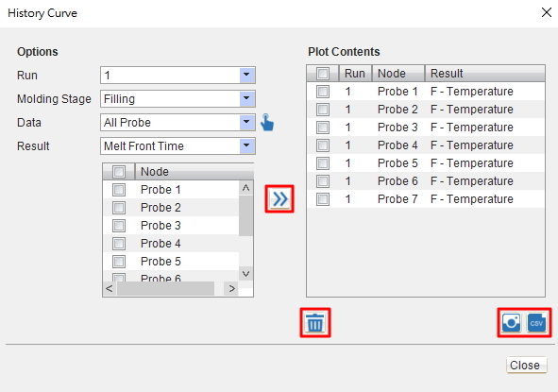Click the hand pointer pick icon

[267, 123]
